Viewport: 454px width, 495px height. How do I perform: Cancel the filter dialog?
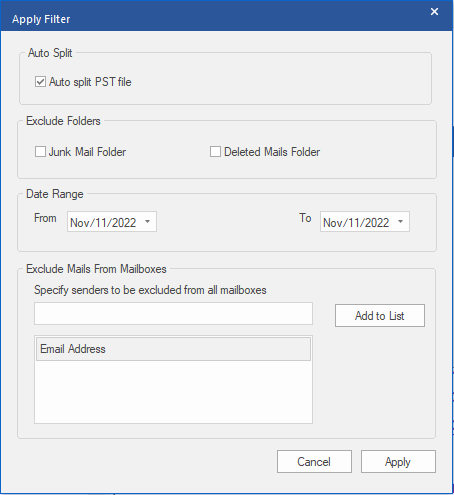tap(314, 462)
